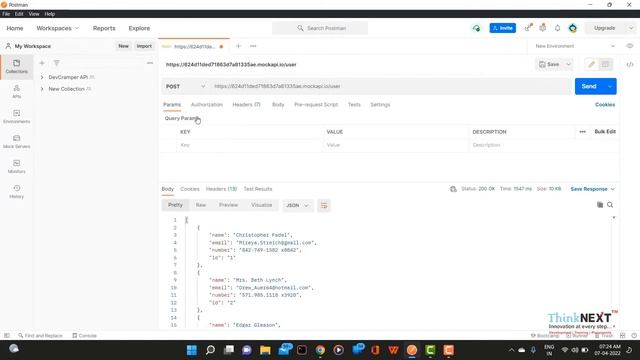Click the blue Send button

tap(589, 86)
